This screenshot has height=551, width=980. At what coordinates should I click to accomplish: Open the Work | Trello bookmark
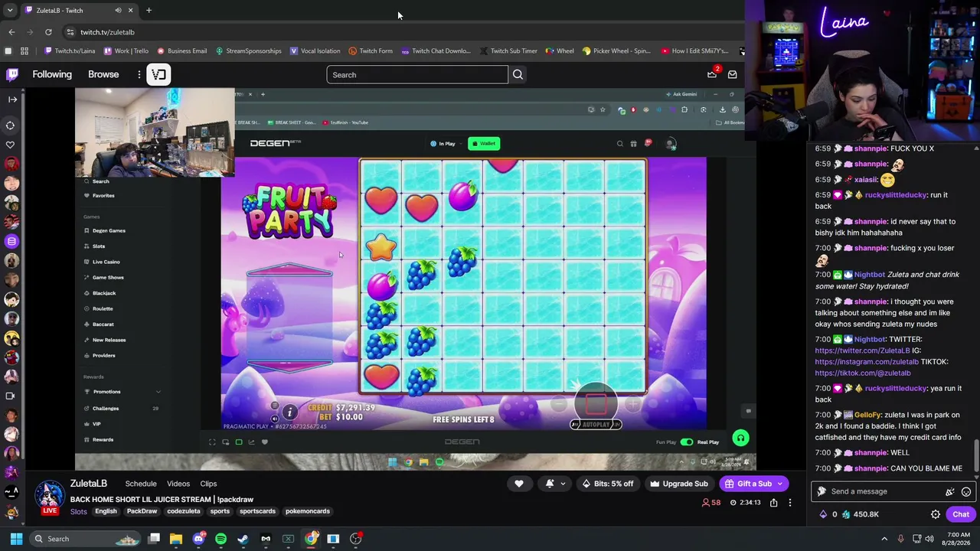point(126,51)
